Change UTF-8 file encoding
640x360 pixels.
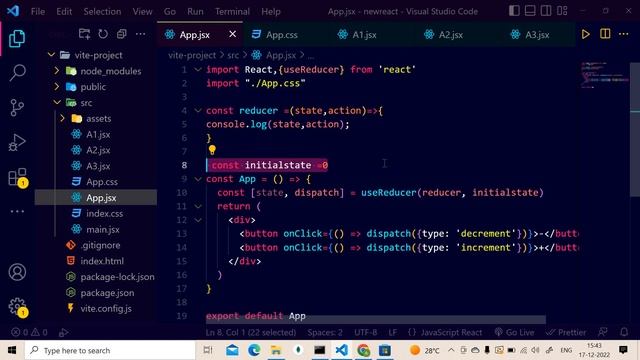(366, 332)
